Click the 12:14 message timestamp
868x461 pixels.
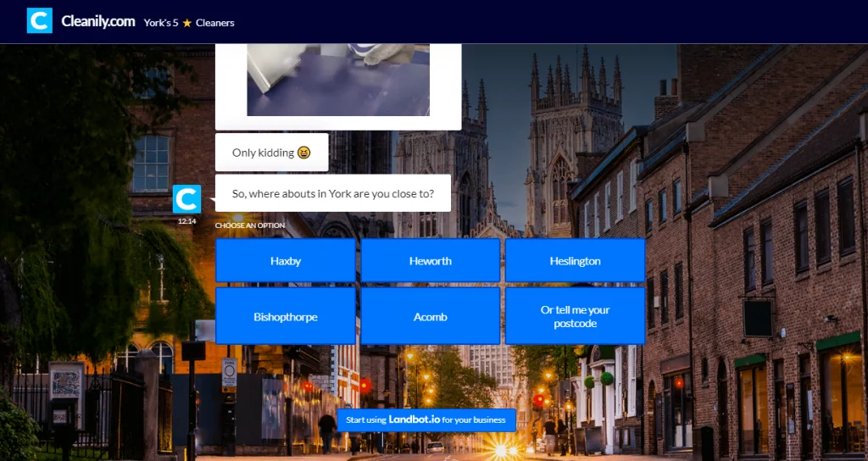[x=187, y=221]
